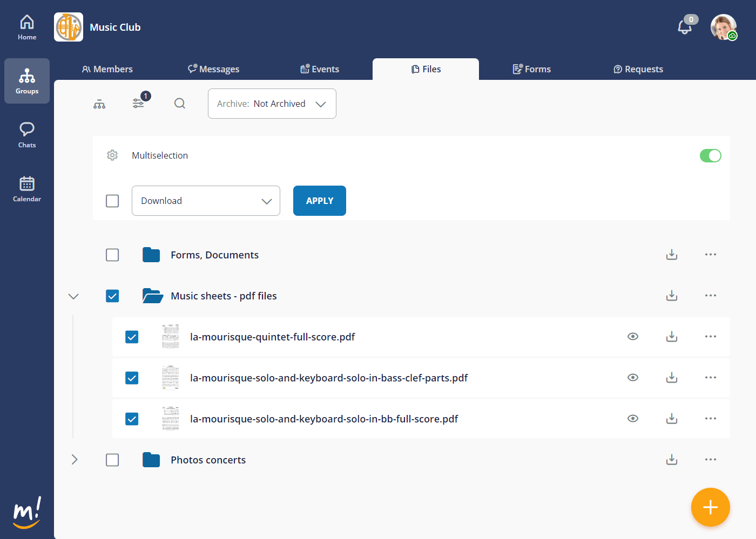Open the Archive: Not Archived dropdown
Viewport: 756px width, 539px height.
[272, 104]
